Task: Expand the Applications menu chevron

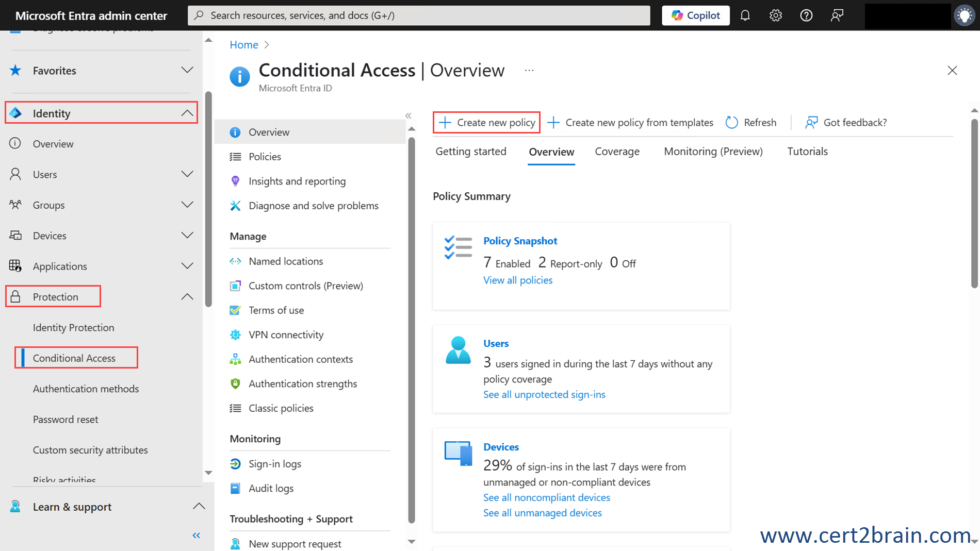Action: pyautogui.click(x=187, y=266)
